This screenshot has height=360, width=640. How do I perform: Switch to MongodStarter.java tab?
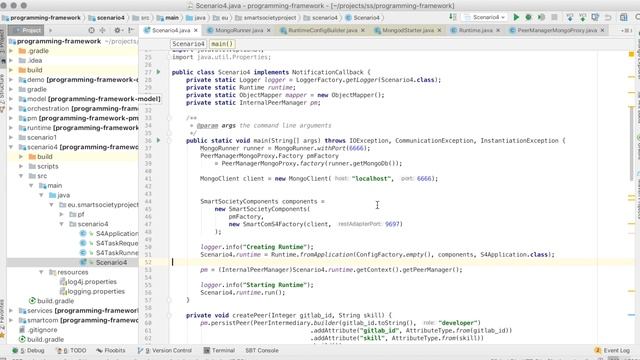coord(408,30)
